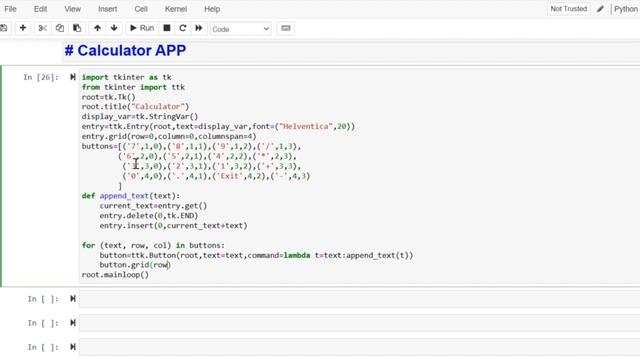Open the command palette keyboard icon
Screen dimensions: 640x360
[x=286, y=28]
